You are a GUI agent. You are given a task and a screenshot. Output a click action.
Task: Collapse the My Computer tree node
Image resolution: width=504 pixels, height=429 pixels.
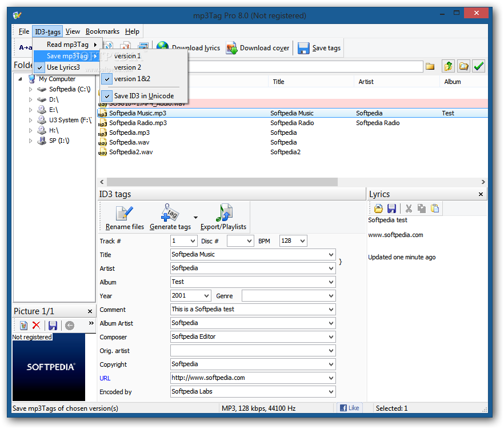(20, 79)
